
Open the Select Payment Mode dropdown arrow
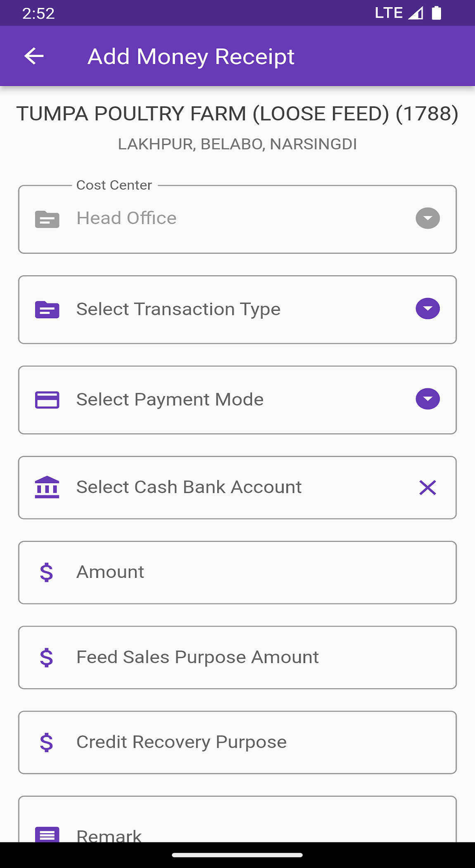(x=427, y=399)
